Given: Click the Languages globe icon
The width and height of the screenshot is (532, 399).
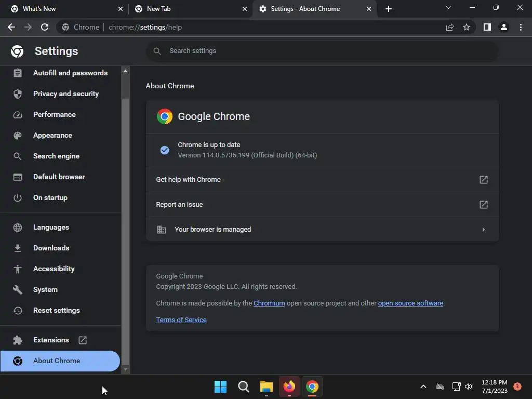Looking at the screenshot, I should [x=18, y=228].
